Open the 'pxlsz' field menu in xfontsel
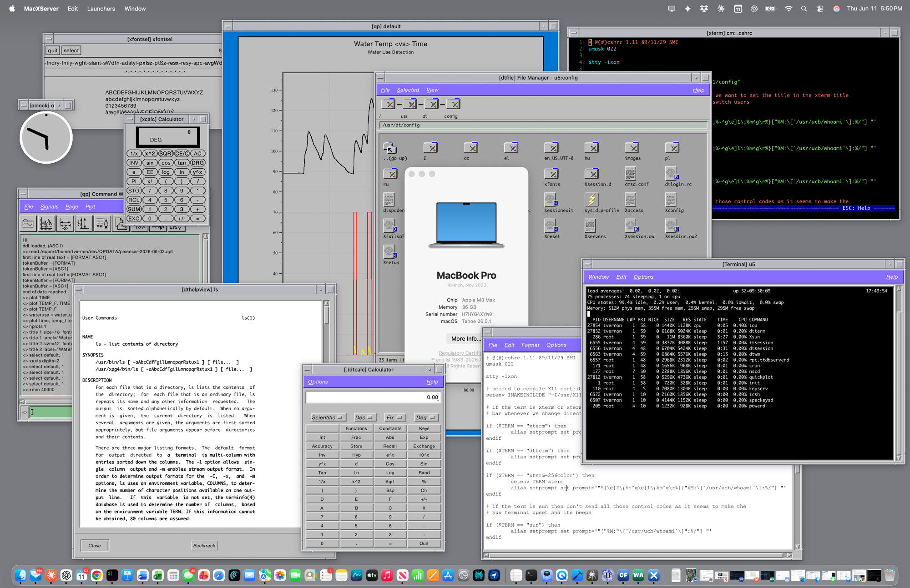This screenshot has width=910, height=588. (146, 63)
